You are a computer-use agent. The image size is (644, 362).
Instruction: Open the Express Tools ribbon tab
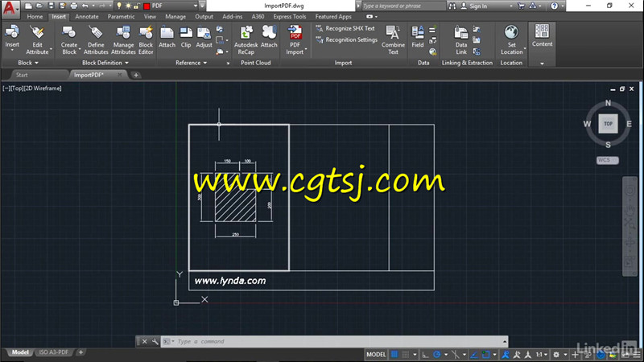pos(290,17)
